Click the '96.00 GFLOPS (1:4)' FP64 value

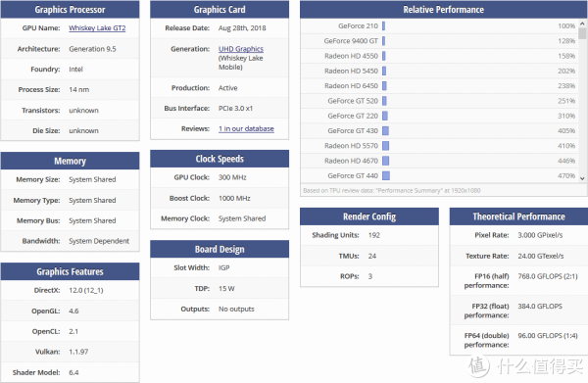(x=548, y=335)
